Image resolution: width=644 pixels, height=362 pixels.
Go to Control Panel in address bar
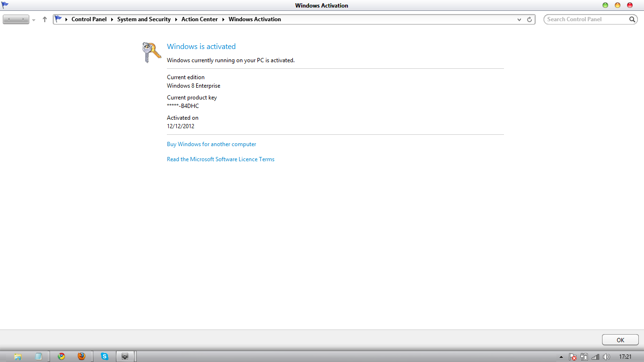pyautogui.click(x=89, y=19)
